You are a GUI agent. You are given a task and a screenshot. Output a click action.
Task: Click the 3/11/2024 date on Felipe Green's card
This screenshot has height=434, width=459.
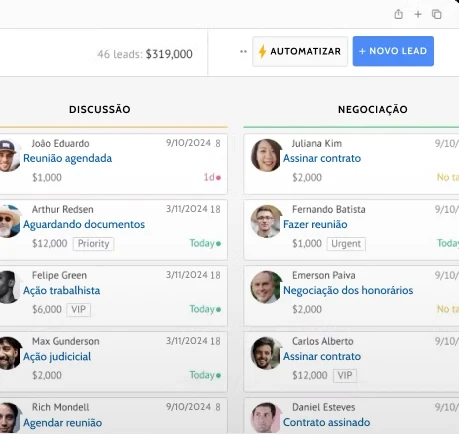pyautogui.click(x=187, y=275)
